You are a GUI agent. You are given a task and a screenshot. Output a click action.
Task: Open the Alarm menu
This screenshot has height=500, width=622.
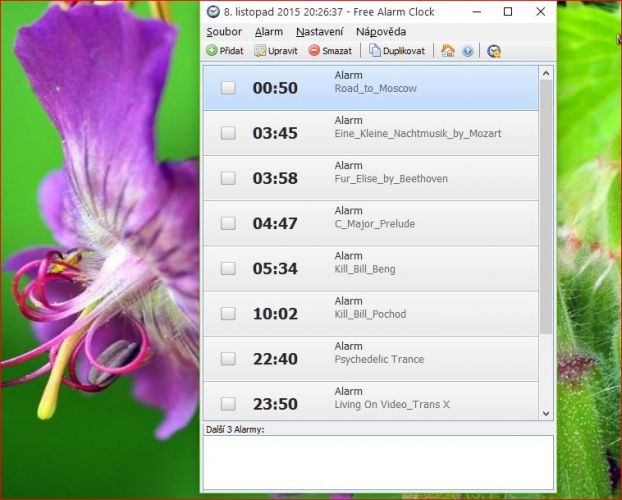click(x=269, y=32)
